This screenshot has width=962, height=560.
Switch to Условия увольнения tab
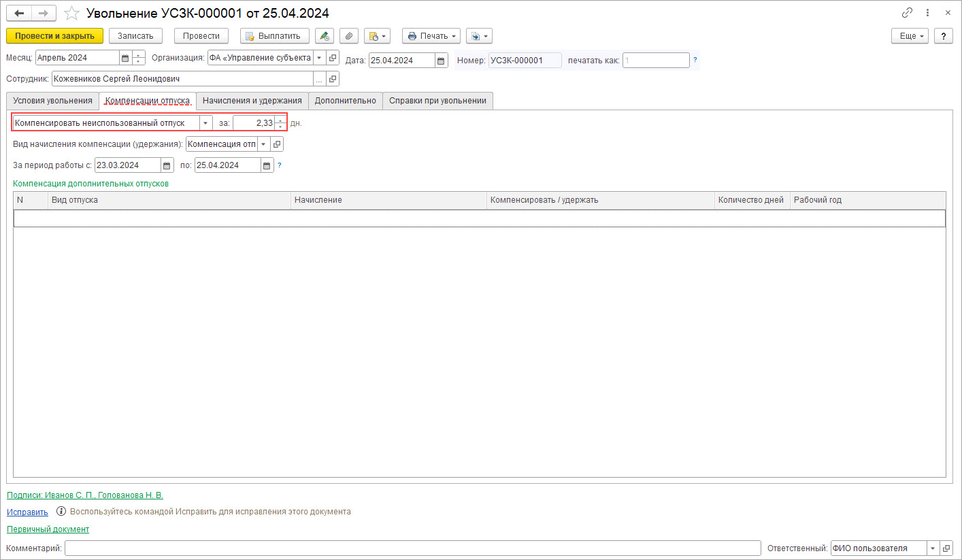pos(52,101)
